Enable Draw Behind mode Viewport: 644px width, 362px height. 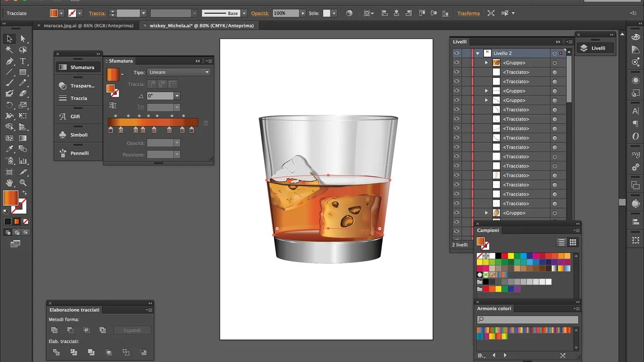(x=17, y=232)
